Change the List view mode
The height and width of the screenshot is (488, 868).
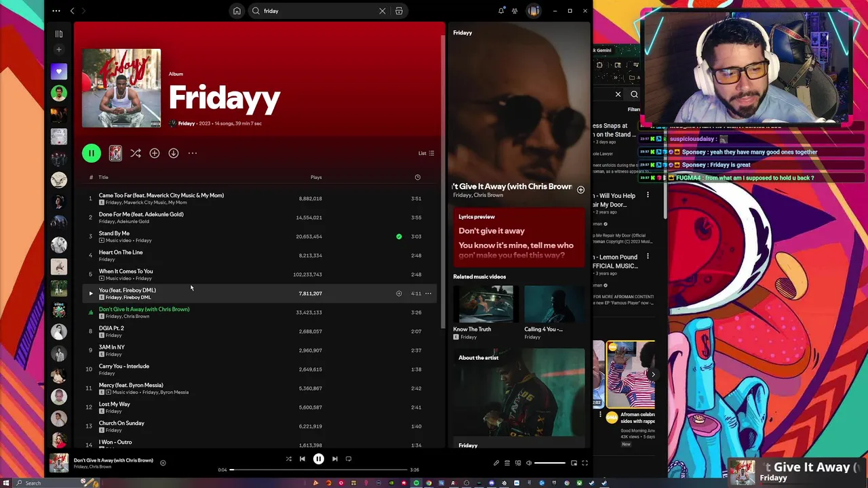click(426, 153)
